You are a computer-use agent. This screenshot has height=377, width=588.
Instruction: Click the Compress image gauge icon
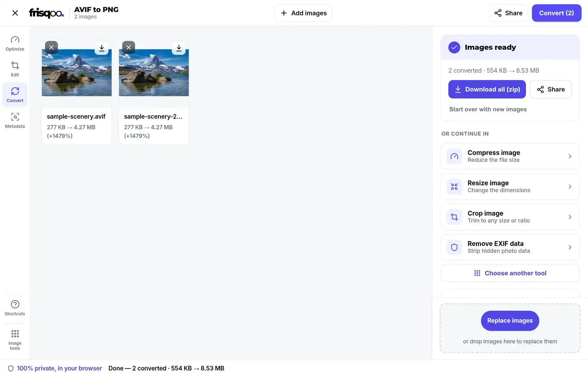(x=454, y=156)
